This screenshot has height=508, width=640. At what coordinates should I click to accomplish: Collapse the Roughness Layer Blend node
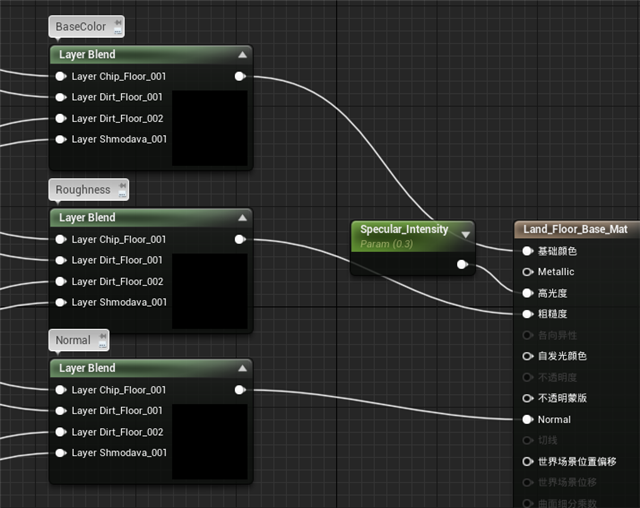coord(242,218)
